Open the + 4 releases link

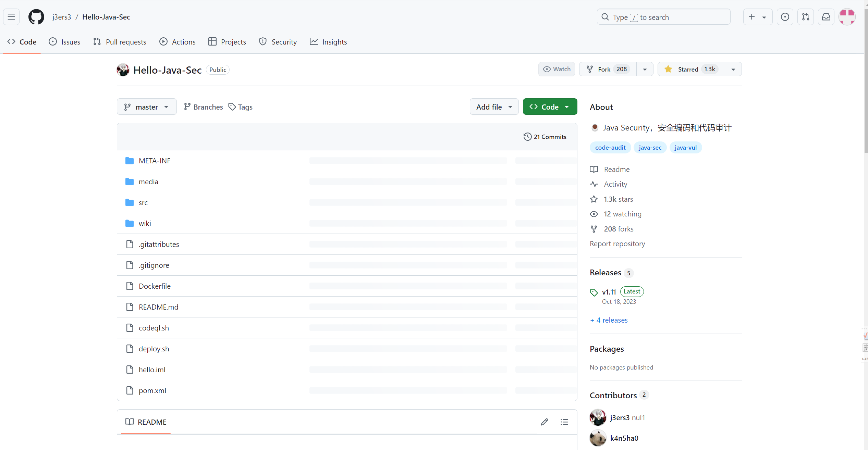pos(609,320)
